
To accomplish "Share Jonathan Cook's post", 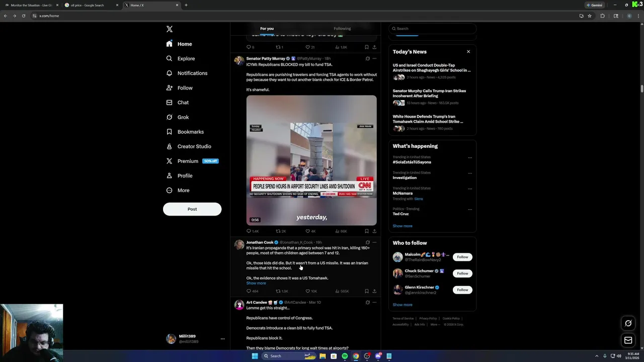I will (374, 291).
